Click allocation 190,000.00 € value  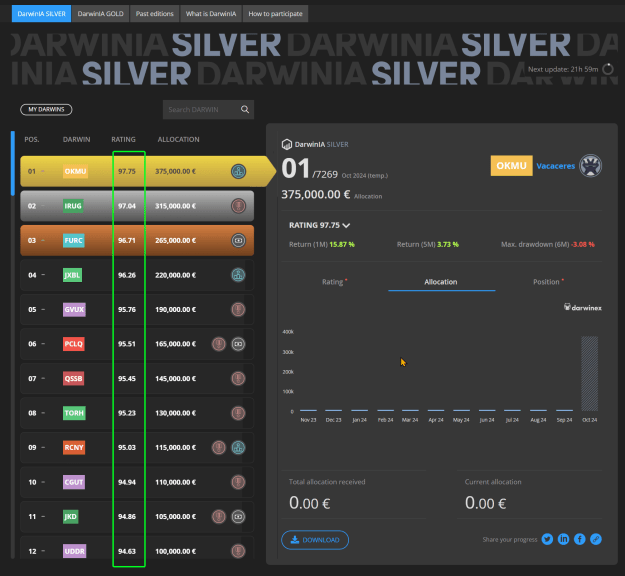(x=175, y=310)
